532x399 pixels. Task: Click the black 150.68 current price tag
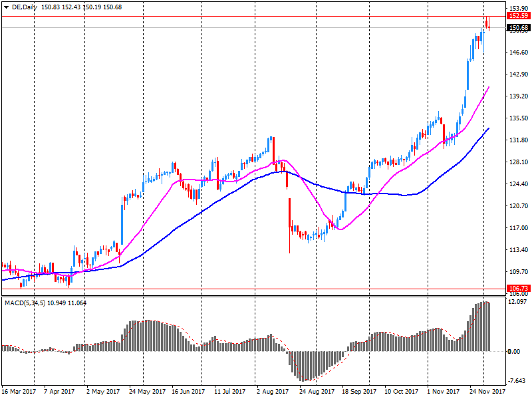pyautogui.click(x=517, y=27)
